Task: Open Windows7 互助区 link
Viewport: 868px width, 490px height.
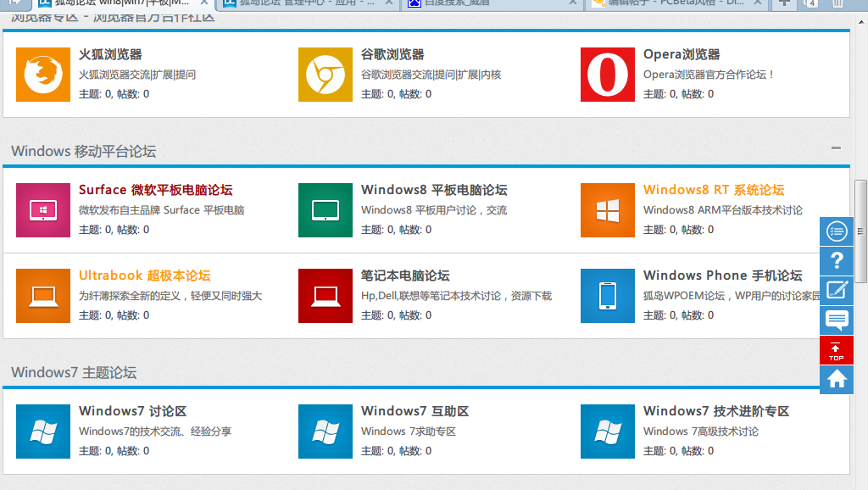Action: tap(415, 411)
